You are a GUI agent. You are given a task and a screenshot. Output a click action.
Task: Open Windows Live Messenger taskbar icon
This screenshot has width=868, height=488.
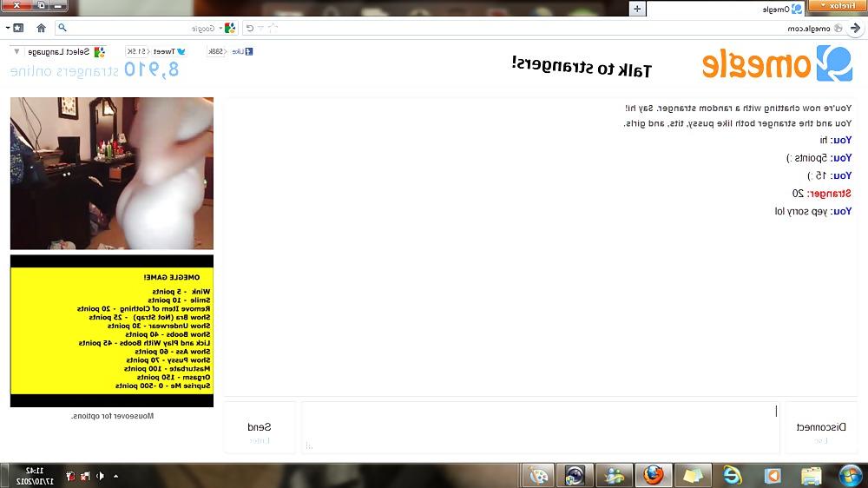(x=614, y=476)
